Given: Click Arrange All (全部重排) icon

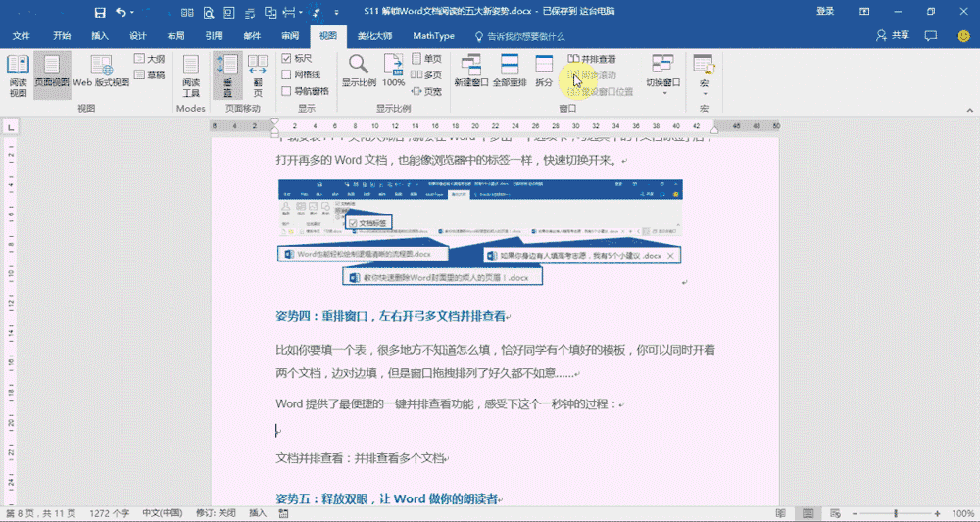Looking at the screenshot, I should (x=510, y=72).
